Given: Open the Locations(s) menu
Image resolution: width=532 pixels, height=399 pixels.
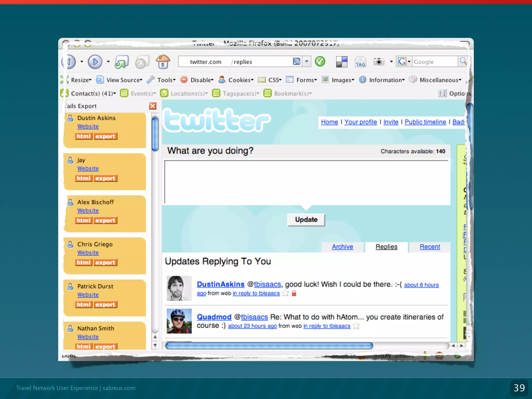Looking at the screenshot, I should click(184, 93).
